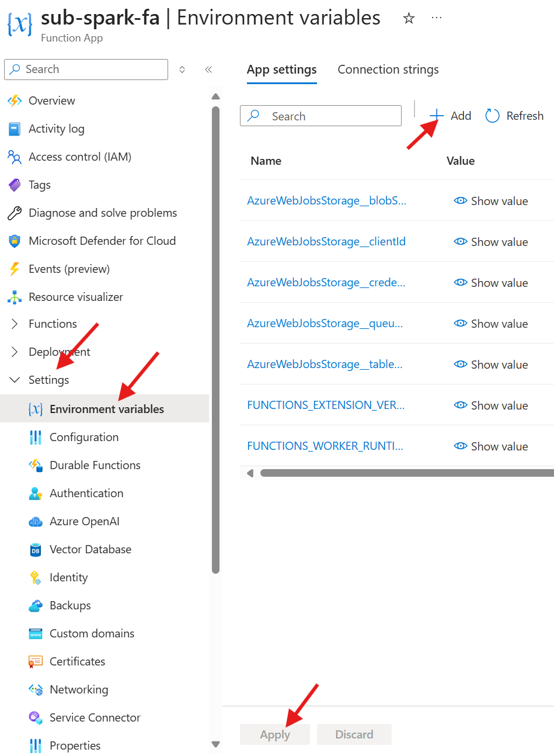Open Durable Functions in sidebar
This screenshot has height=756, width=554.
(95, 465)
